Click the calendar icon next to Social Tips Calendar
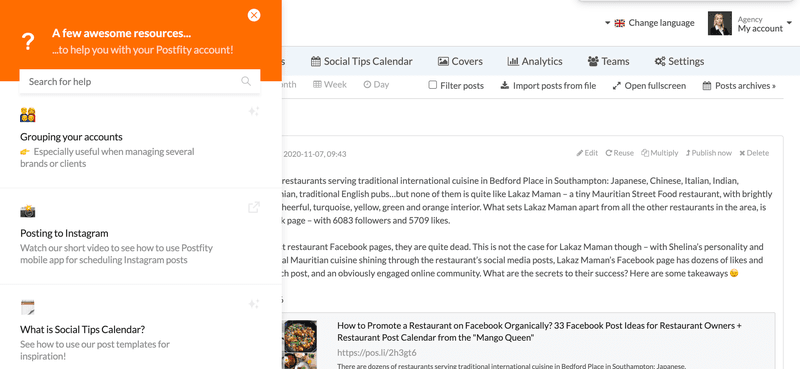Screen dimensions: 800x369 (x=316, y=61)
